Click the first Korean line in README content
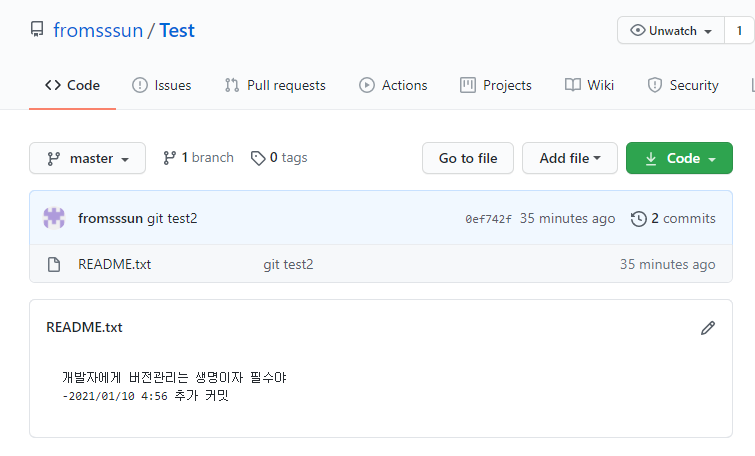 (x=174, y=377)
